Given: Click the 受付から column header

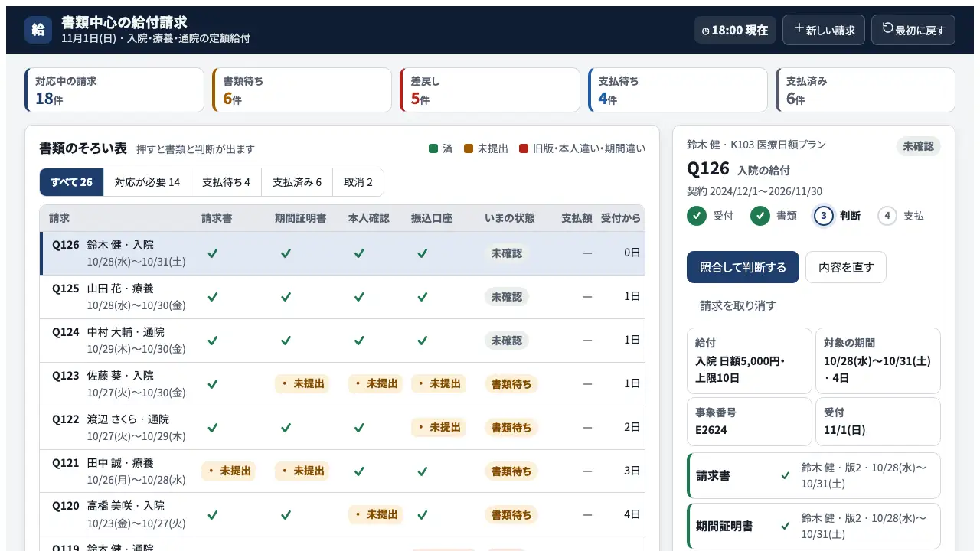Looking at the screenshot, I should click(620, 218).
